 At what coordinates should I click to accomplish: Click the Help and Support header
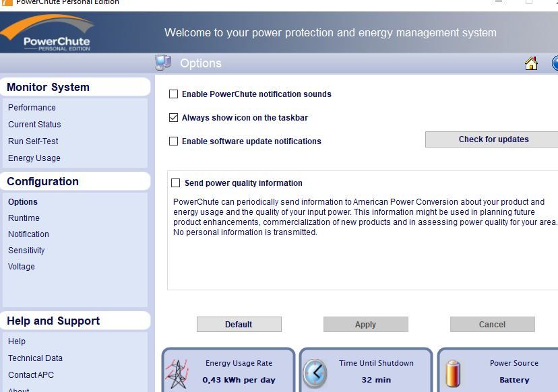coord(75,321)
